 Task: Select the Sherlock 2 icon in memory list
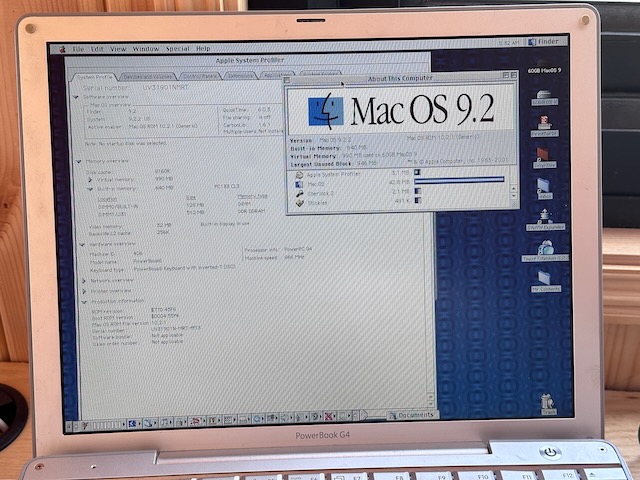300,194
